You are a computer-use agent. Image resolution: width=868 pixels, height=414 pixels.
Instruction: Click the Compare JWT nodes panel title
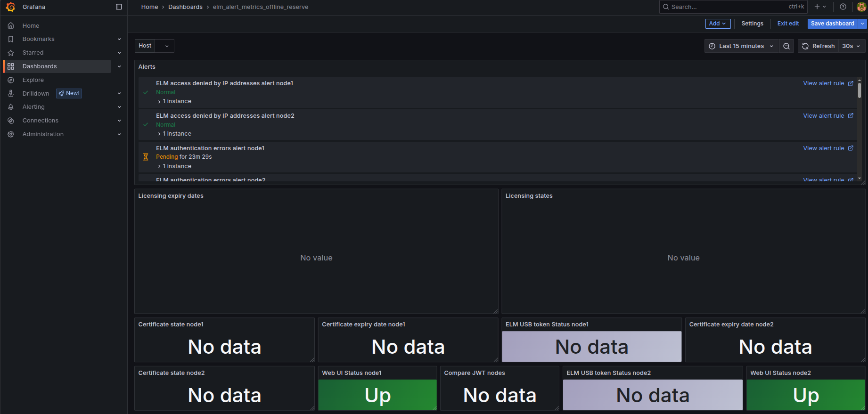tap(474, 373)
